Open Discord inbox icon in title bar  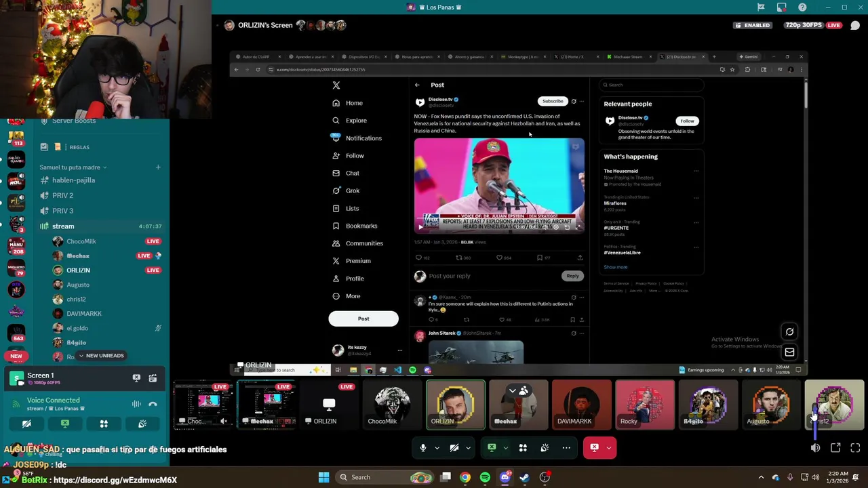coord(782,7)
